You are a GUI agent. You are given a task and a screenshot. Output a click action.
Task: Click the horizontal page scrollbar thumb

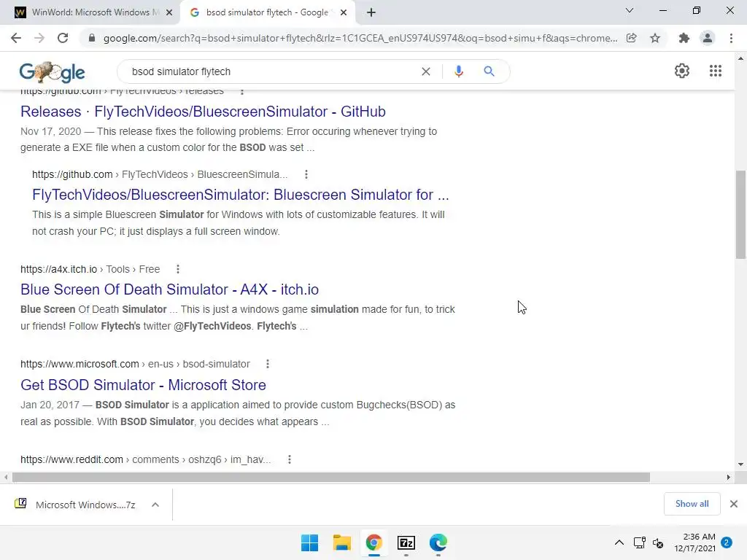[x=331, y=477]
